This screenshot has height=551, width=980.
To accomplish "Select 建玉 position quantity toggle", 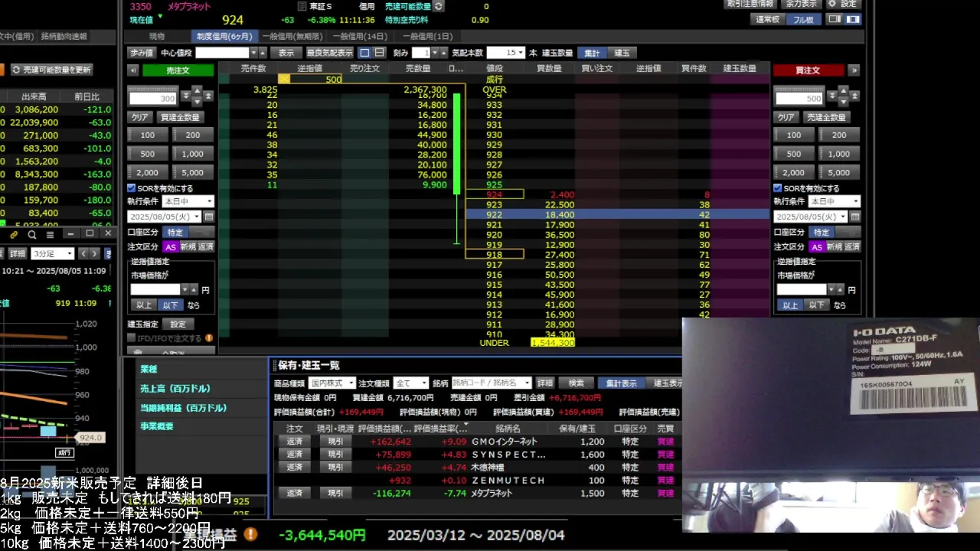I will pos(622,53).
